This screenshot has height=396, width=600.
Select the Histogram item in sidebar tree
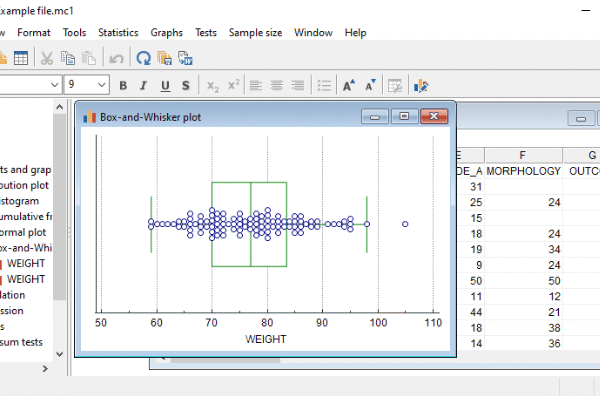pyautogui.click(x=19, y=201)
